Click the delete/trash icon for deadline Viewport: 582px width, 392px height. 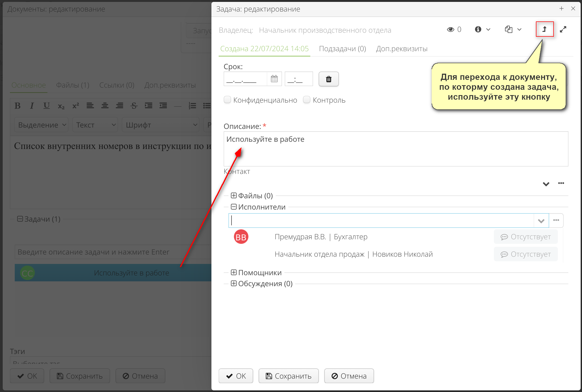coord(329,79)
